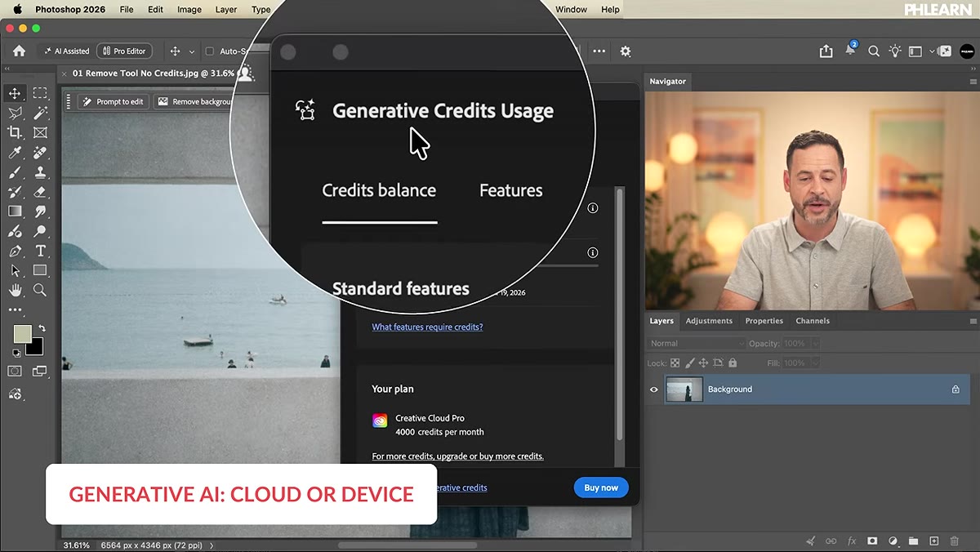The width and height of the screenshot is (980, 552).
Task: Create a new layer group
Action: (x=913, y=541)
